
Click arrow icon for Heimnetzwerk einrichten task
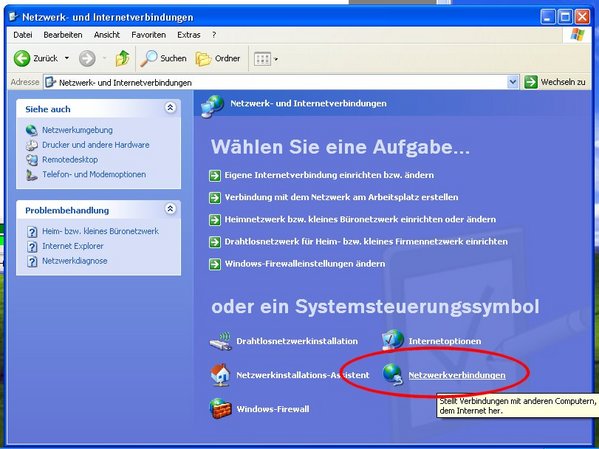[215, 220]
